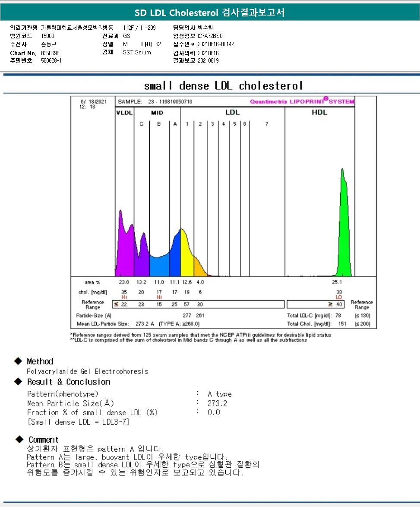The image size is (420, 507).
Task: Select the 'Method' section heading
Action: click(40, 361)
